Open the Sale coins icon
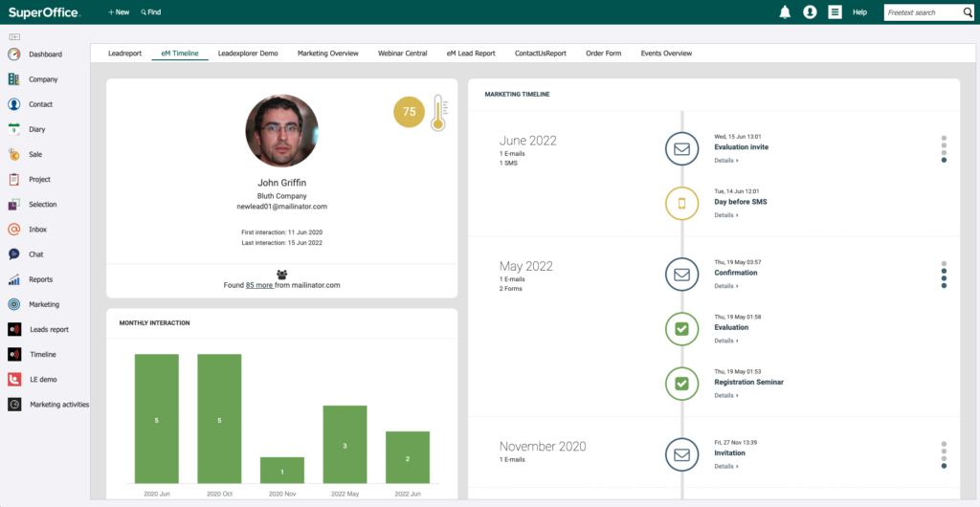The image size is (980, 507). (x=14, y=154)
